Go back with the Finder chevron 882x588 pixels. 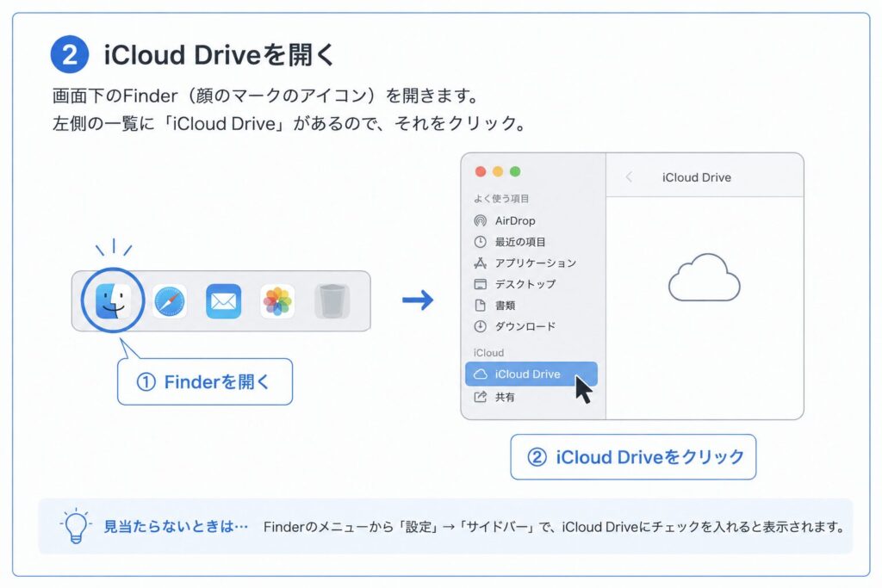[629, 177]
